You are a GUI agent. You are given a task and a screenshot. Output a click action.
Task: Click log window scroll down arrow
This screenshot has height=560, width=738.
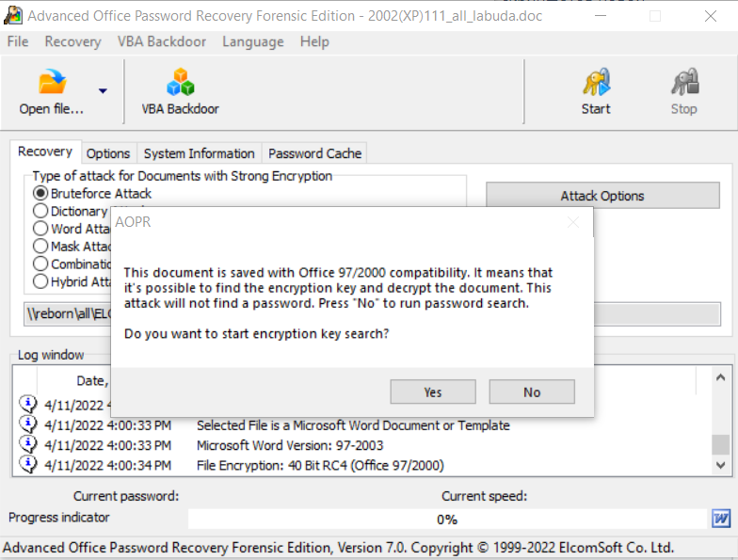pyautogui.click(x=720, y=465)
